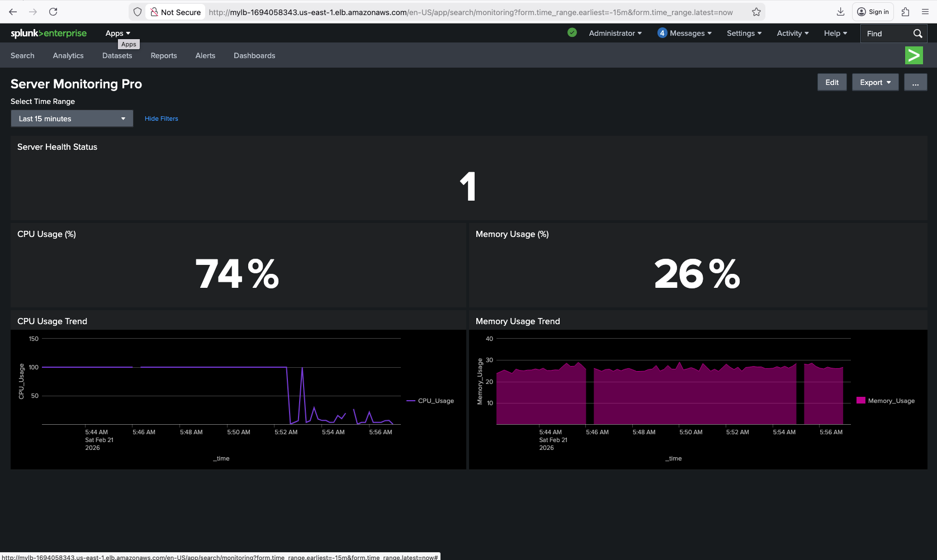Viewport: 937px width, 560px height.
Task: Navigate to the Dashboards tab
Action: click(254, 55)
